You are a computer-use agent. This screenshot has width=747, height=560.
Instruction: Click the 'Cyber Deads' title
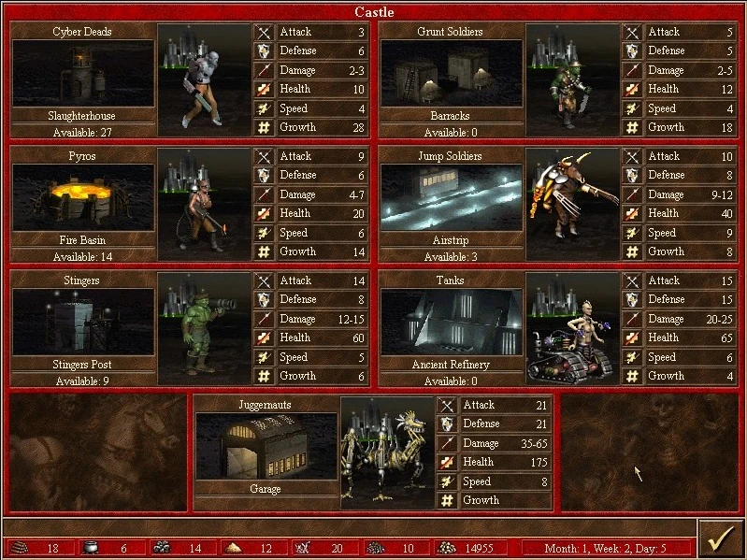click(82, 32)
